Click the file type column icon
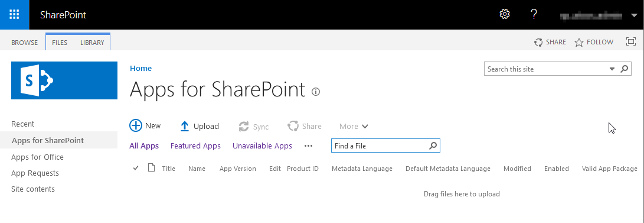 (x=152, y=167)
